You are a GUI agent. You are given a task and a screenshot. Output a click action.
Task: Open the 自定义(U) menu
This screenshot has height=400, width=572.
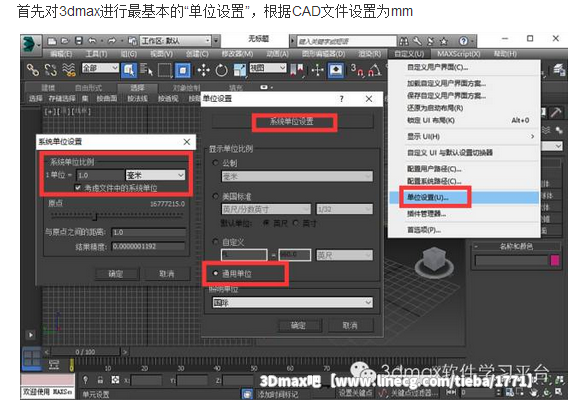point(409,54)
